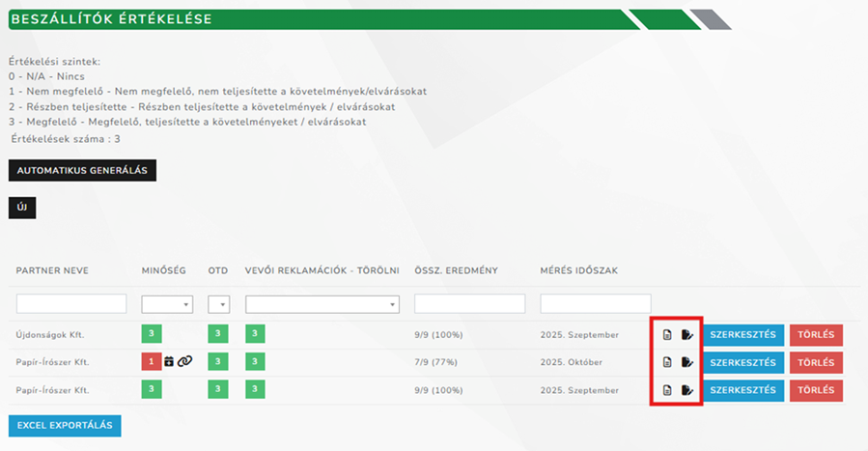Open document icon for 2025. Október row
Image resolution: width=868 pixels, height=451 pixels.
(667, 362)
